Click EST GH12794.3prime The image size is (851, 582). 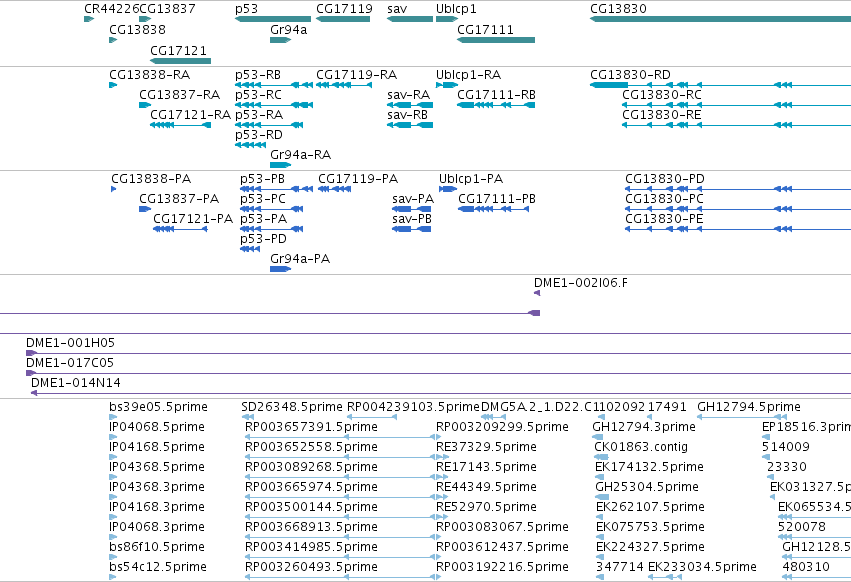pos(644,427)
